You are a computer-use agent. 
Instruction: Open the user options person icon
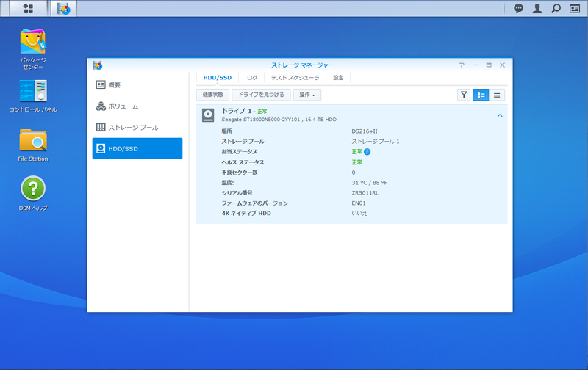(x=537, y=8)
